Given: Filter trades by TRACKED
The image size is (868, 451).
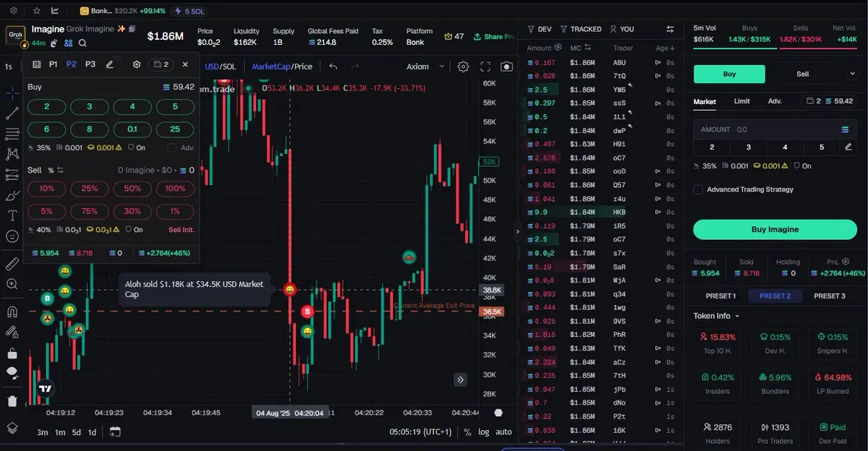Looking at the screenshot, I should [x=581, y=29].
